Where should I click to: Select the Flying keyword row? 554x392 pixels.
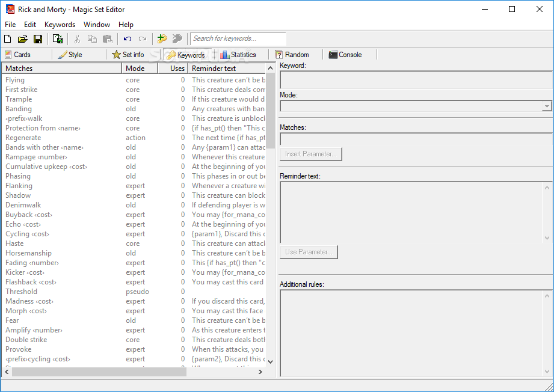click(x=134, y=80)
